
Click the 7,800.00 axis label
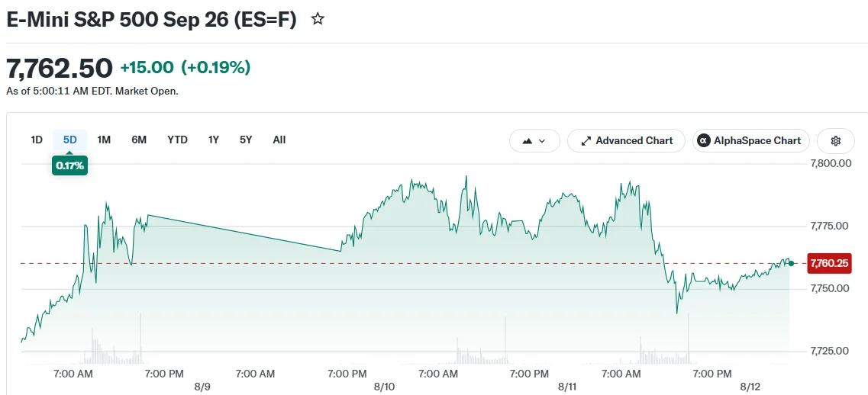pos(831,163)
